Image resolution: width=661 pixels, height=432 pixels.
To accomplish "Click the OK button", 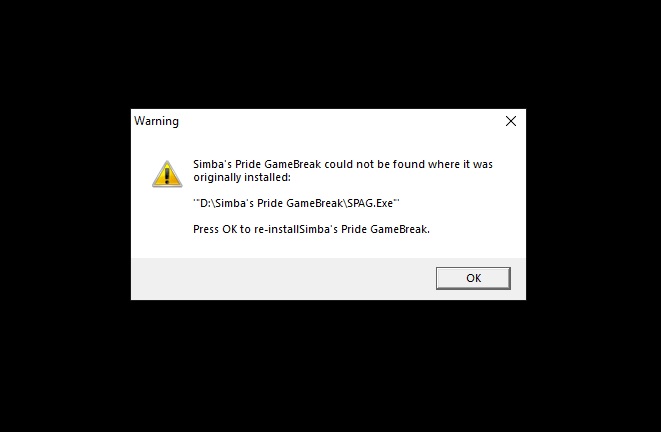I will (473, 278).
